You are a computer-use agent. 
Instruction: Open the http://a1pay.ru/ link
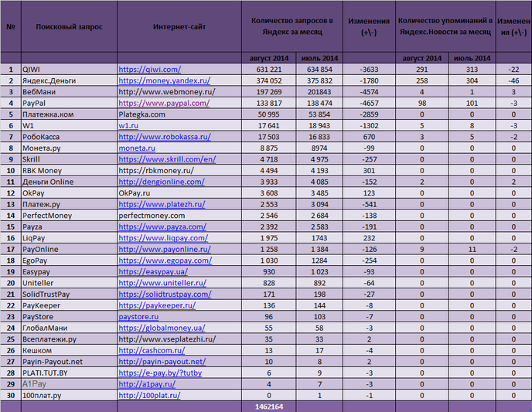[x=147, y=384]
